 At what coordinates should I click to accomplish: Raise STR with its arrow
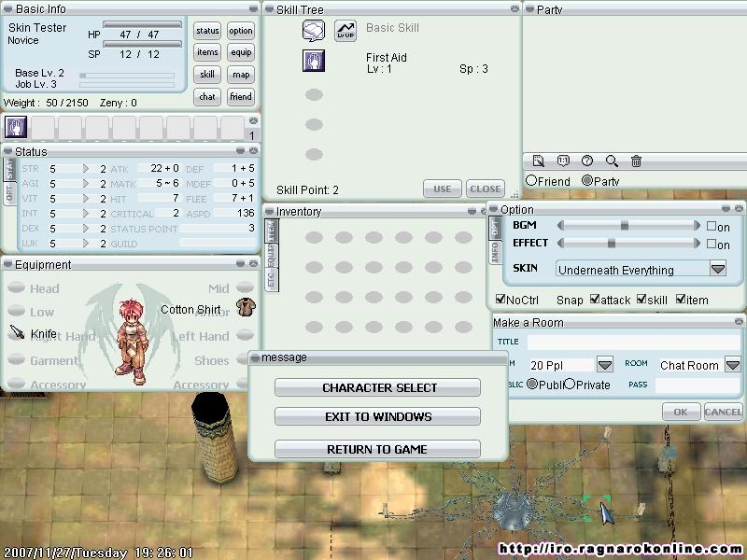(86, 169)
